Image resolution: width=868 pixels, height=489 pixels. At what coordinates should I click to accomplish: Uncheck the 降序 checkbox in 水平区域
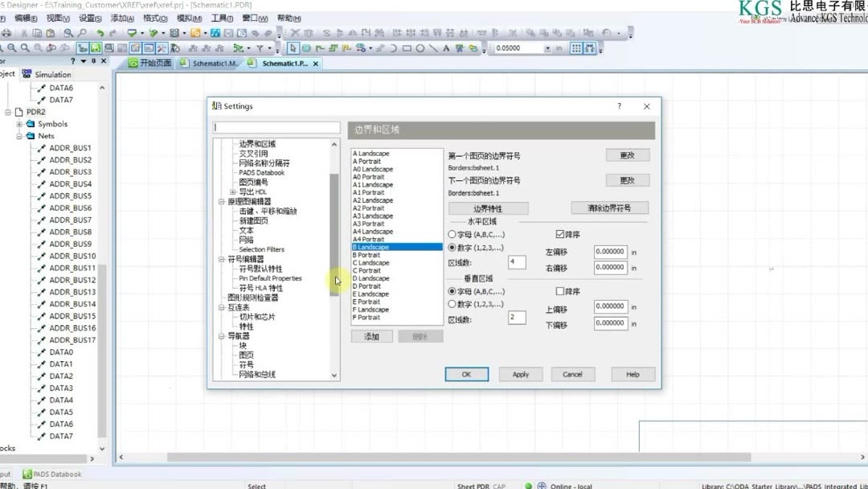[559, 234]
